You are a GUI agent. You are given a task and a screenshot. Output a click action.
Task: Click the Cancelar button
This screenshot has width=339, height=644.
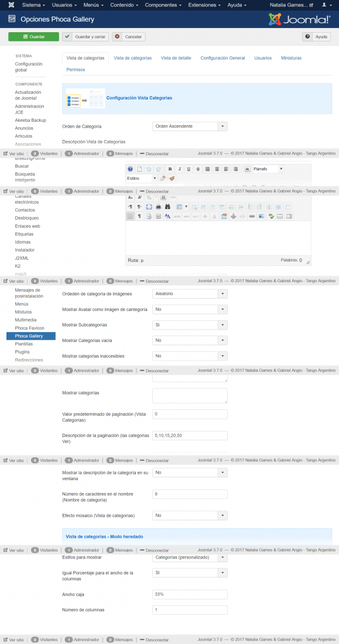pos(129,36)
